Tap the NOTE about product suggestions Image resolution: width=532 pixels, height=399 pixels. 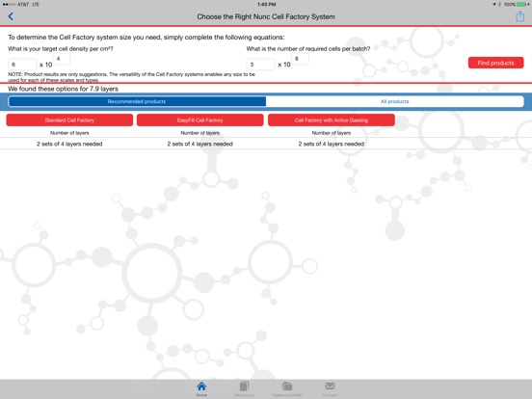[132, 77]
